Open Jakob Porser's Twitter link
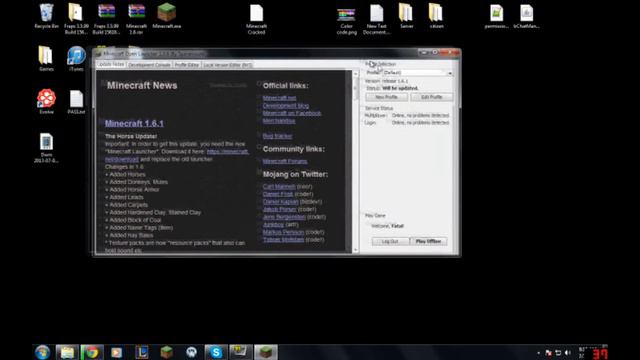Screen dimensions: 640x360 [x=280, y=209]
